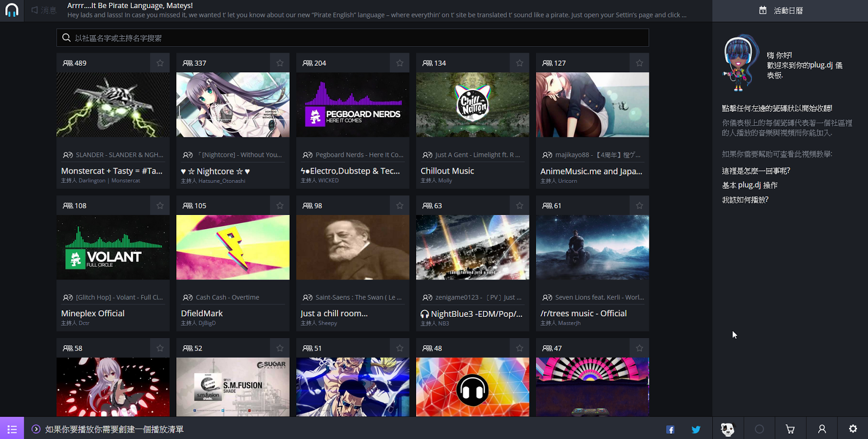This screenshot has width=868, height=439.
Task: Click the Facebook share icon
Action: pyautogui.click(x=671, y=429)
